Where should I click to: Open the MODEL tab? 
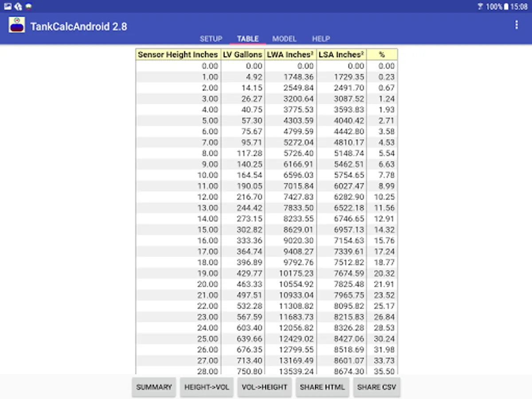coord(284,39)
